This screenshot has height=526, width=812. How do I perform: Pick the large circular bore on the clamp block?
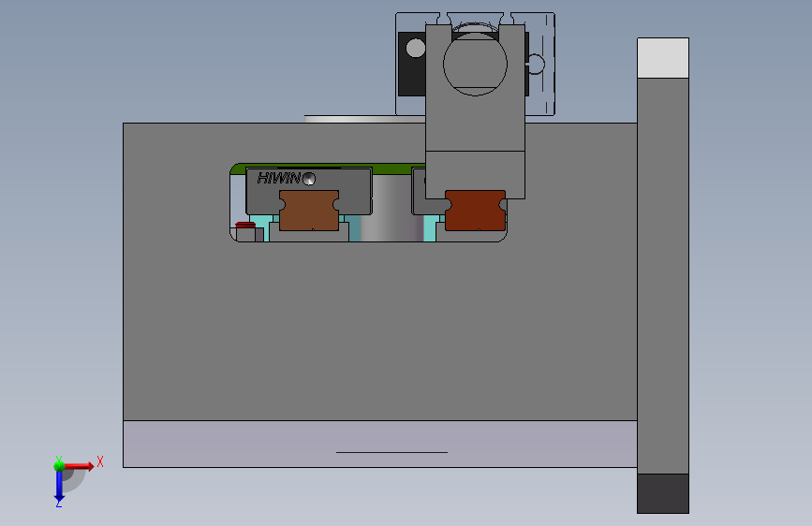click(x=475, y=64)
